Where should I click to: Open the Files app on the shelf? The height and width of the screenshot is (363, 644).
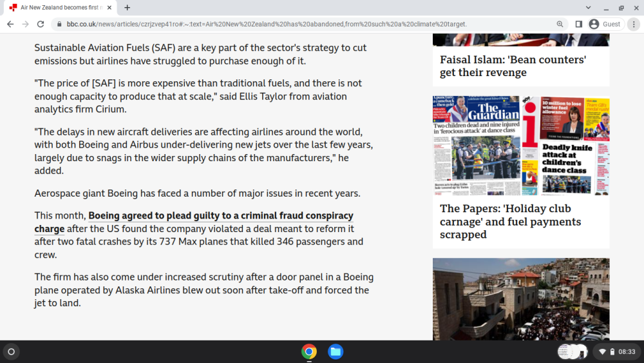tap(336, 351)
